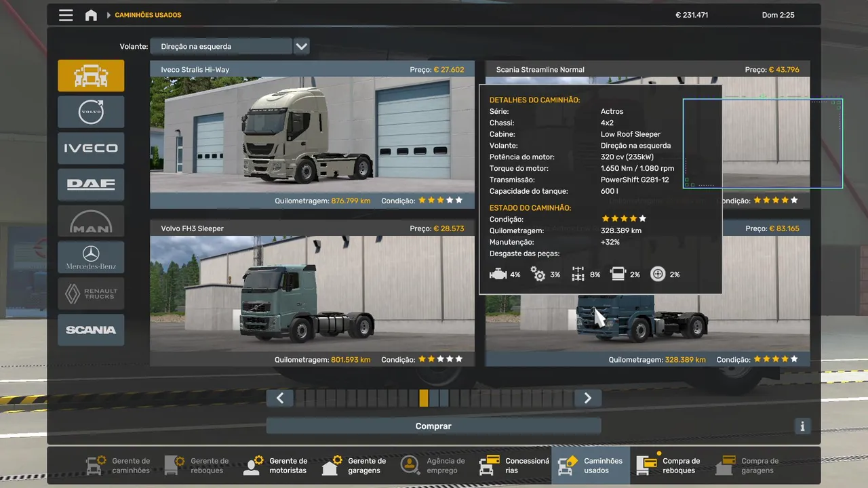Screen dimensions: 868x488
Task: Show all truck brands filter
Action: coord(91,75)
